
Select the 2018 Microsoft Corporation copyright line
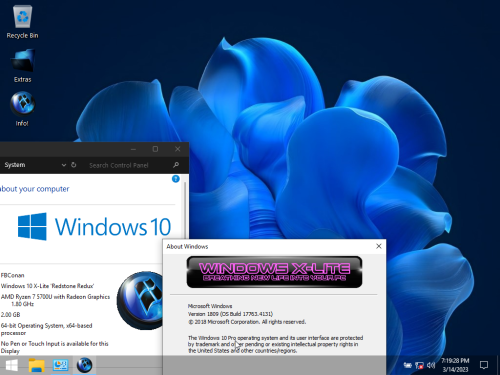[247, 322]
